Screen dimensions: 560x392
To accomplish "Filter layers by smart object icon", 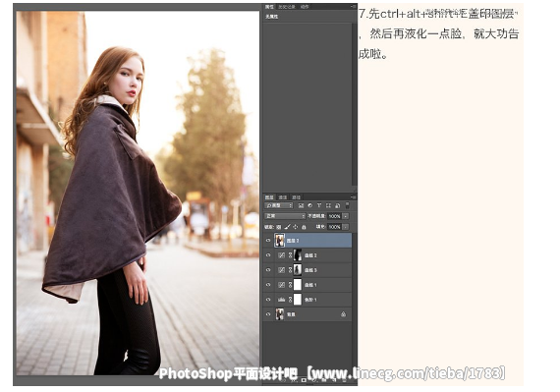I will 338,205.
